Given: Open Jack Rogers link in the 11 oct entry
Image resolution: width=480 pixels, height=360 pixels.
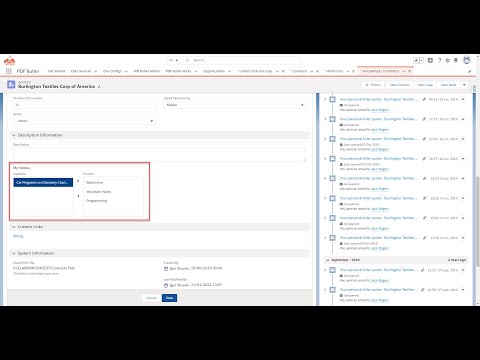Looking at the screenshot, I should pos(380,110).
